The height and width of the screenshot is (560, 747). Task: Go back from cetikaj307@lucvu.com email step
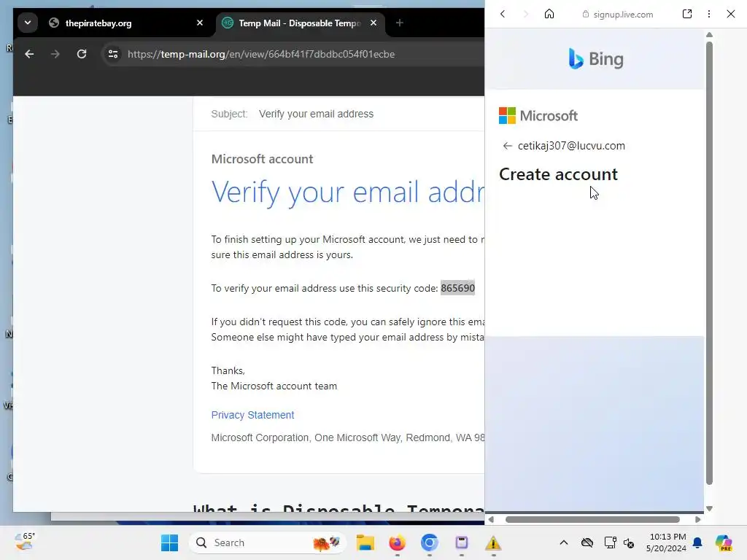click(x=507, y=146)
